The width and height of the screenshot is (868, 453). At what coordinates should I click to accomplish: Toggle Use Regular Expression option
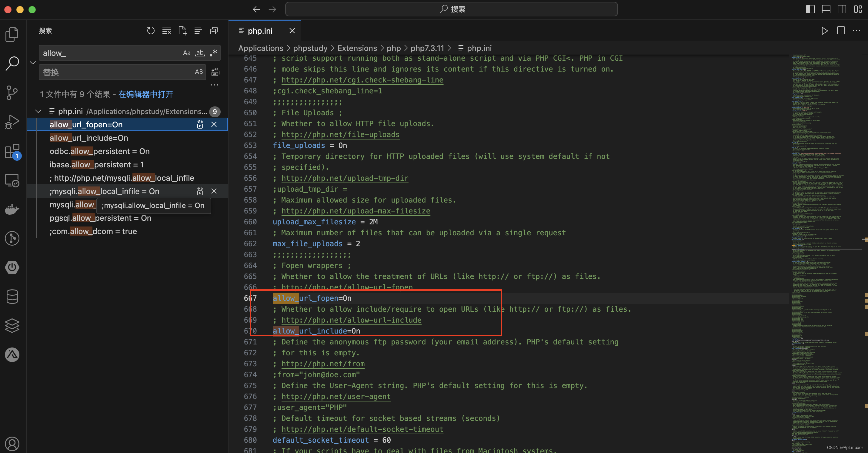coord(213,53)
